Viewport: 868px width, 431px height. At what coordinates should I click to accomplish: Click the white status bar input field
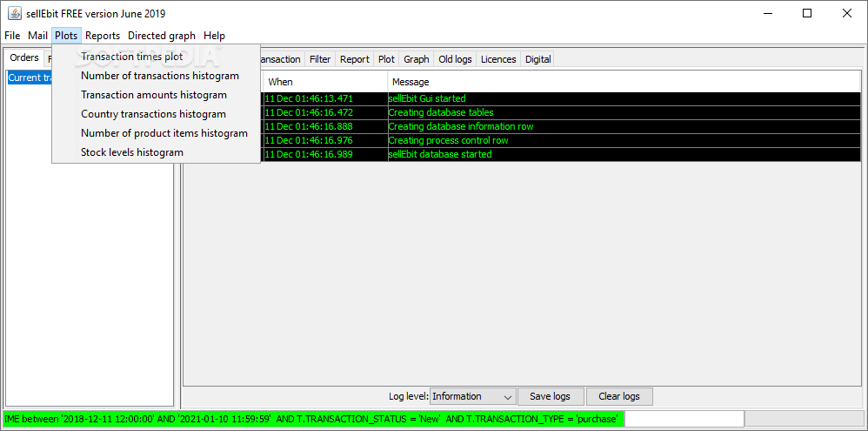coord(684,418)
